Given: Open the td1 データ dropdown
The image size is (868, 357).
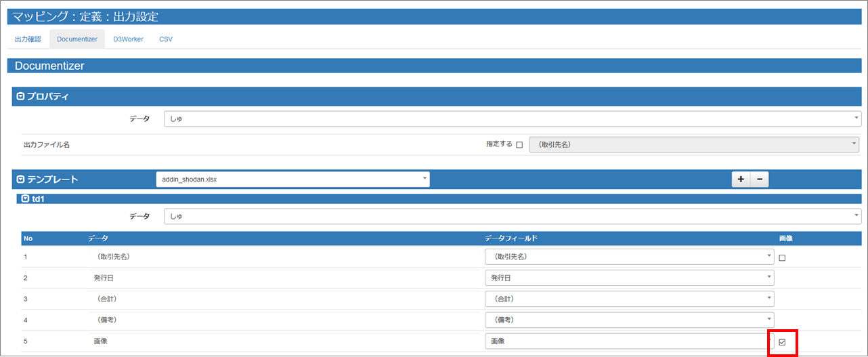Looking at the screenshot, I should pos(512,217).
